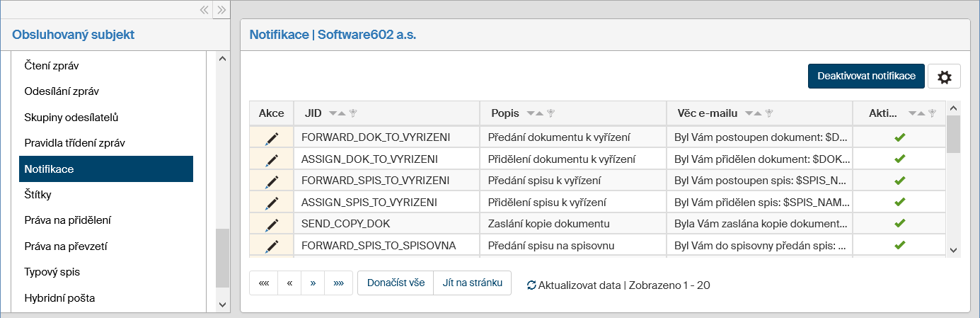Select Štítky in the left menu
Viewport: 980px width, 318px height.
[x=38, y=194]
